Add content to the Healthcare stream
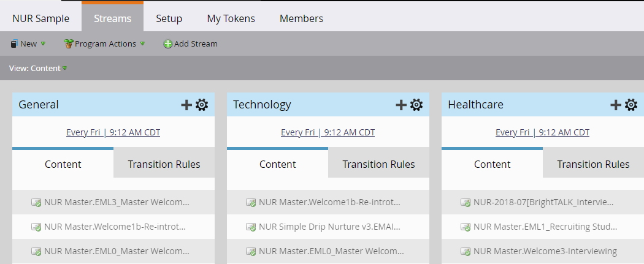 [x=616, y=105]
